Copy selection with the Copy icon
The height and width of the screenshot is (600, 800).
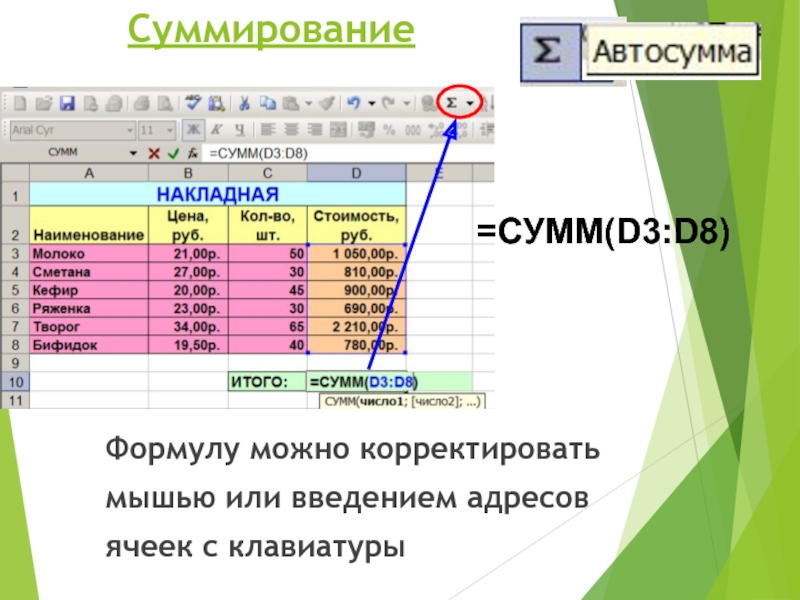267,104
